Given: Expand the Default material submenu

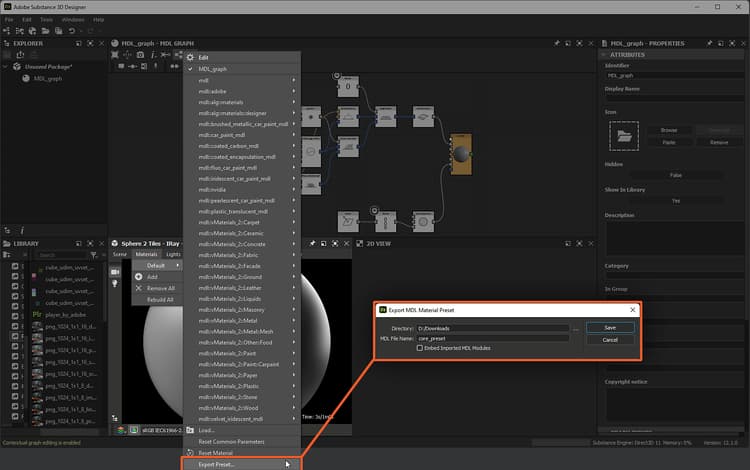Looking at the screenshot, I should click(157, 265).
